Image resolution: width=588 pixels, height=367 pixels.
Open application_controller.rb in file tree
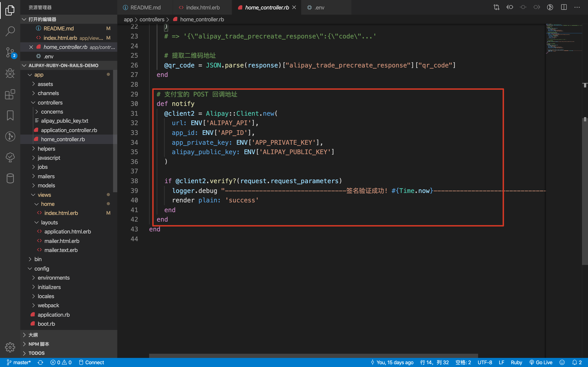tap(69, 130)
